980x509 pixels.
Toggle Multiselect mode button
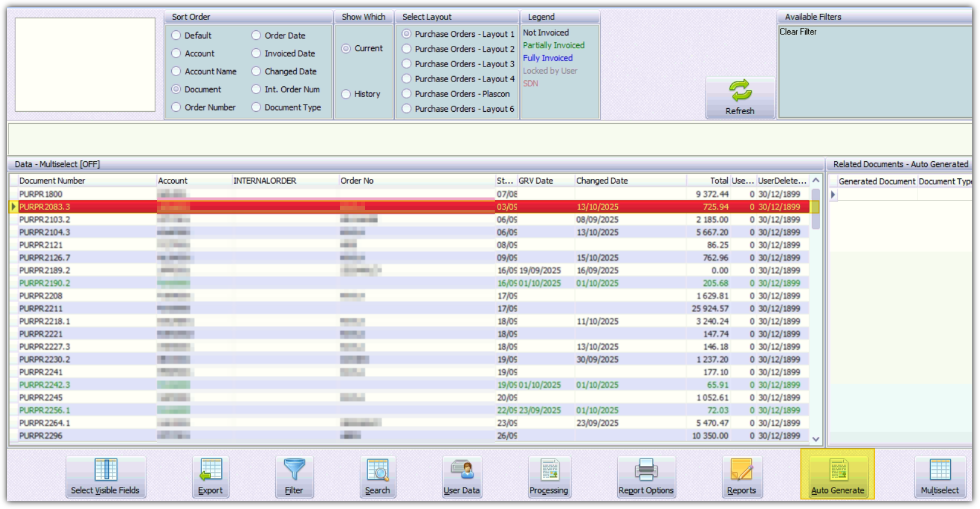[x=940, y=477]
